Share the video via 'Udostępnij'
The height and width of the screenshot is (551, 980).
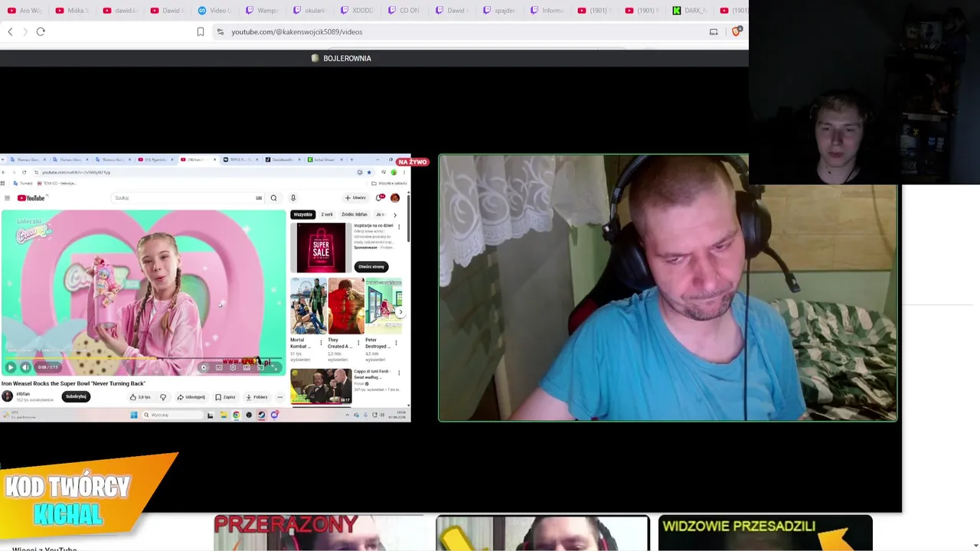191,397
